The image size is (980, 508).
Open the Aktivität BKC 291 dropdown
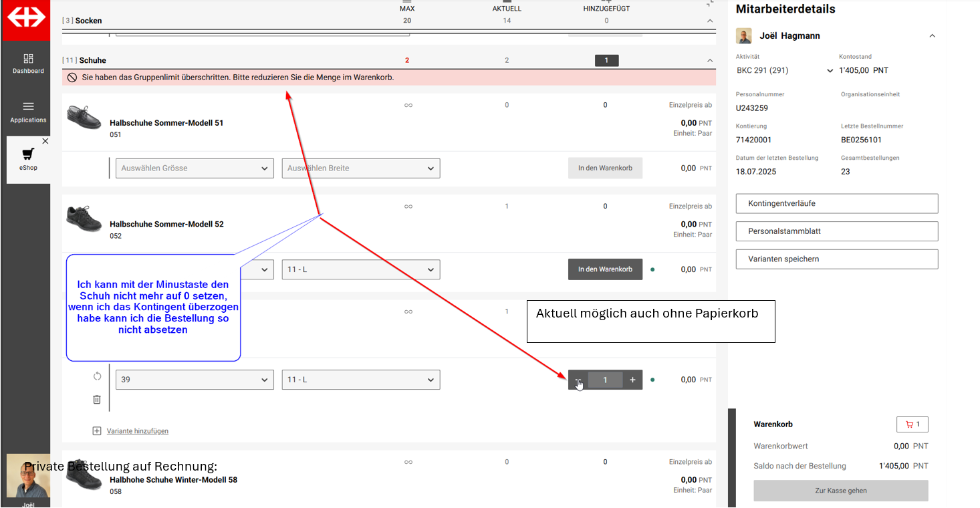784,70
